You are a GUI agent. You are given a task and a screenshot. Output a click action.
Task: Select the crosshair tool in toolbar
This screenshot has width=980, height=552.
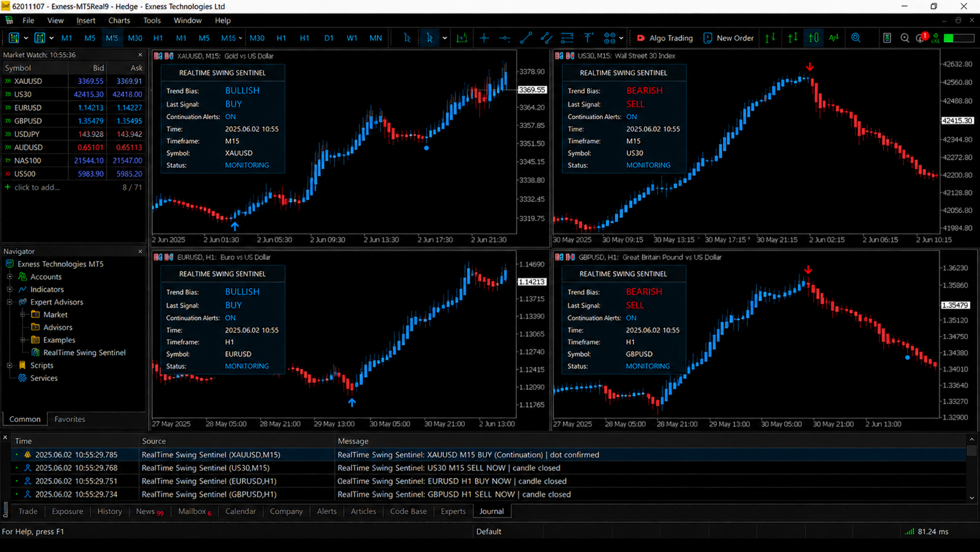coord(484,38)
